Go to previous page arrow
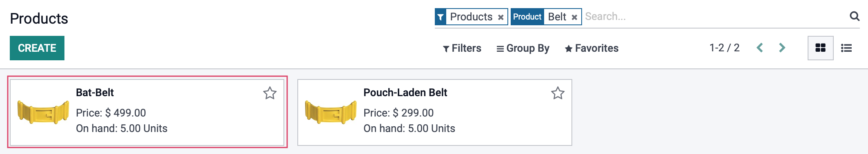The width and height of the screenshot is (868, 154). [x=759, y=48]
